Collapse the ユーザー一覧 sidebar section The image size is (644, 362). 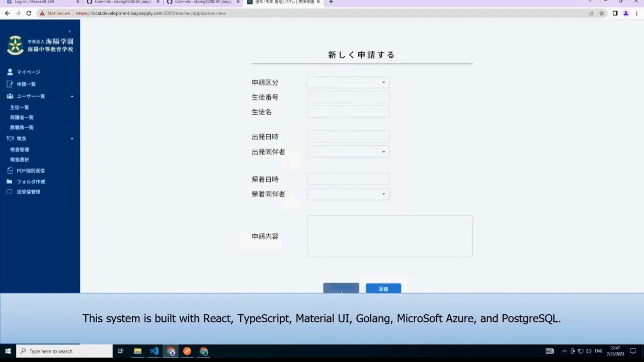pos(72,96)
